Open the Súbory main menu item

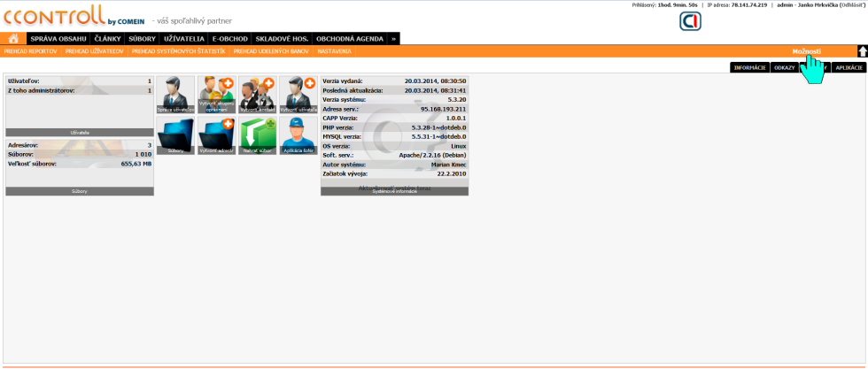tap(143, 39)
